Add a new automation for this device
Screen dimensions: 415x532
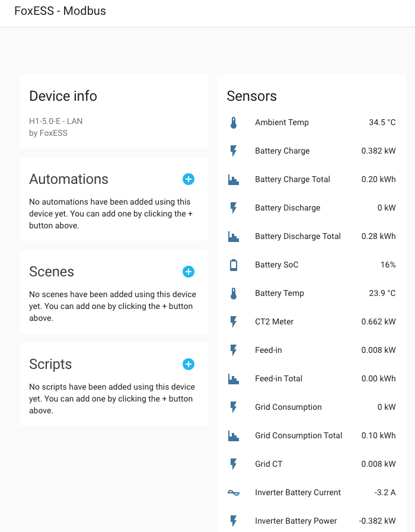189,179
